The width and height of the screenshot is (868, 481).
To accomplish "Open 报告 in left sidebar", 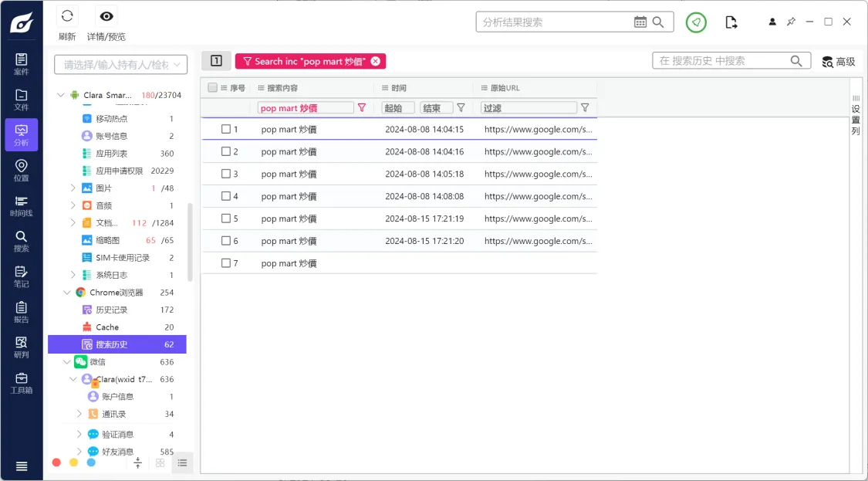I will (21, 313).
